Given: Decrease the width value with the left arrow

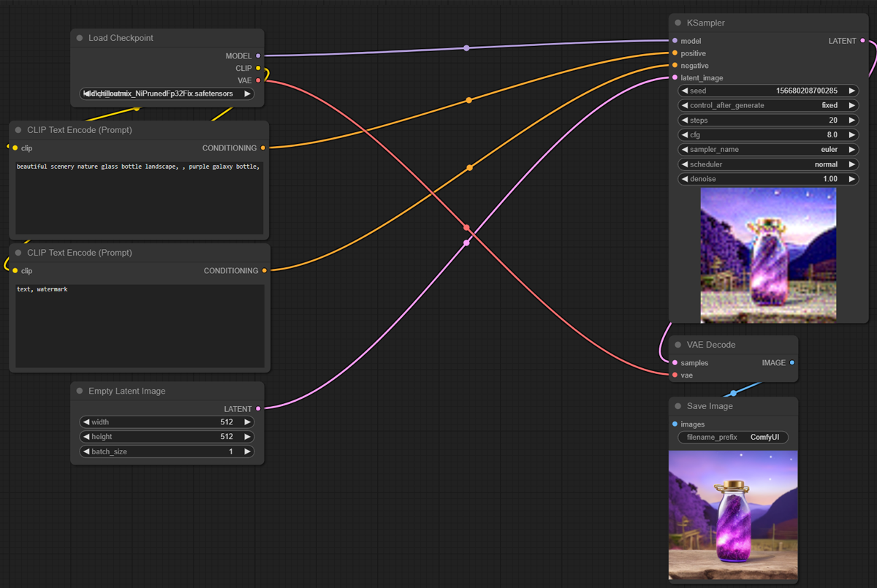Looking at the screenshot, I should [x=86, y=422].
